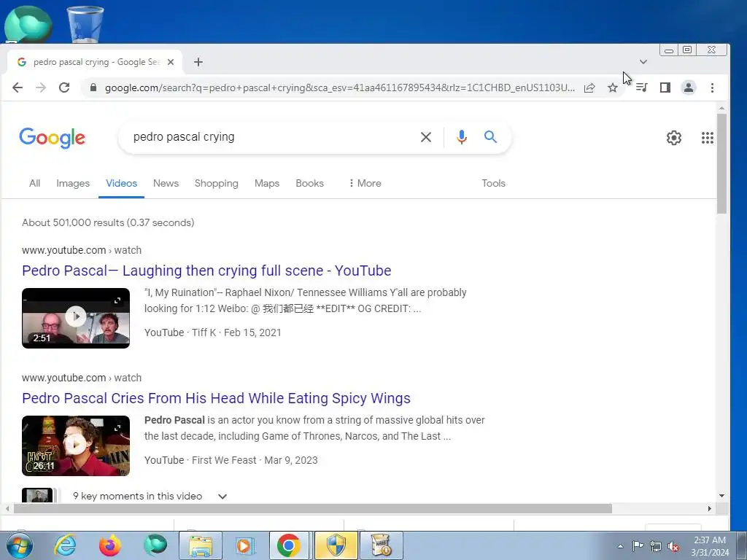Open the Chrome profile avatar
The height and width of the screenshot is (560, 747).
coord(689,87)
